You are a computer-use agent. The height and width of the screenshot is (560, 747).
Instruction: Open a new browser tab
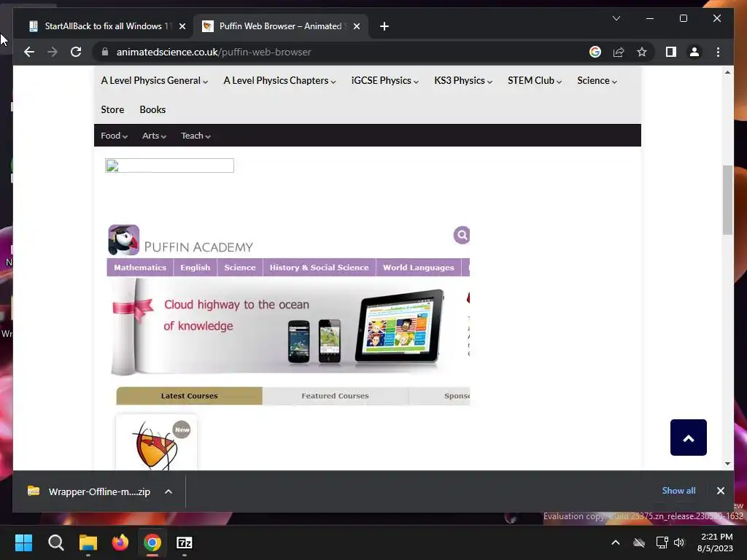tap(384, 26)
